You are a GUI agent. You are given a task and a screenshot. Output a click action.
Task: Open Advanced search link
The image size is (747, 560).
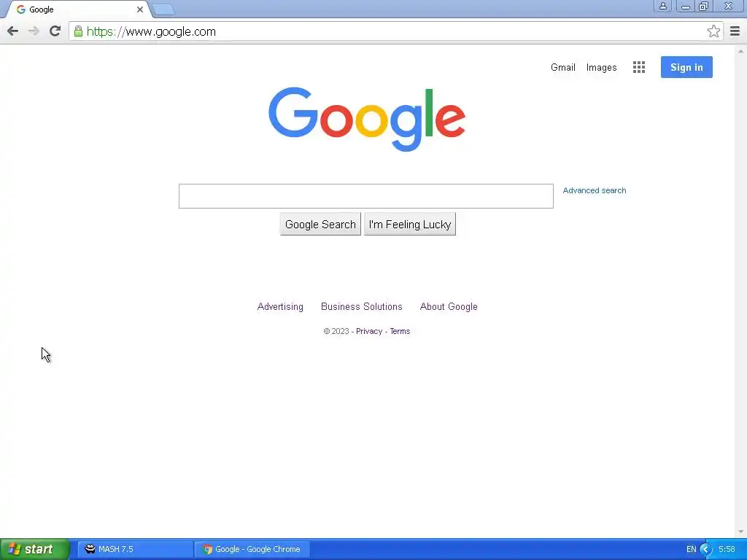(x=594, y=190)
